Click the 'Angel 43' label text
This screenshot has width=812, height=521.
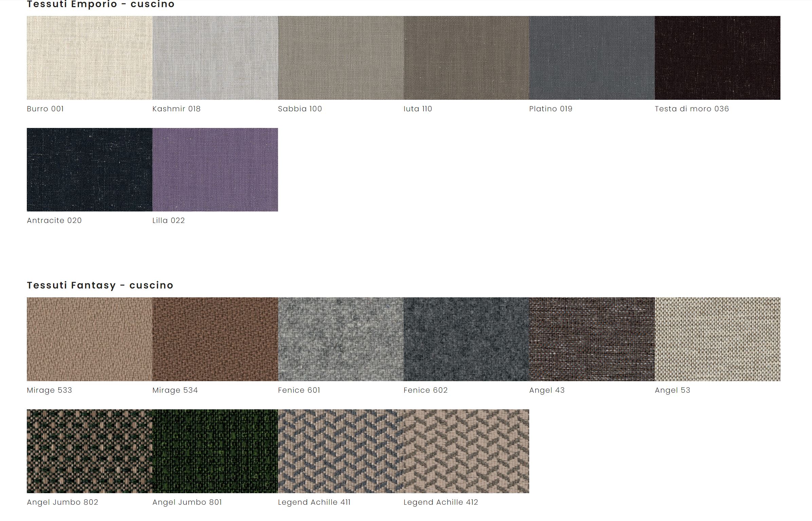[x=547, y=390]
